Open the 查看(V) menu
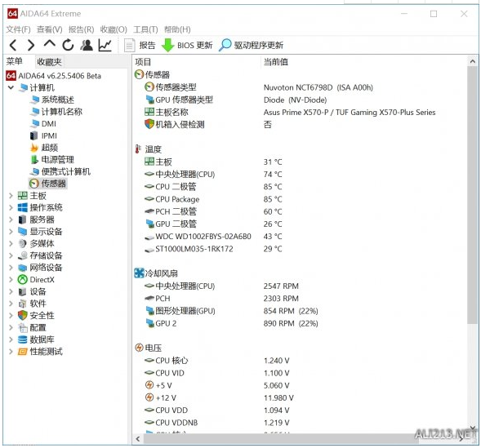 pos(49,29)
